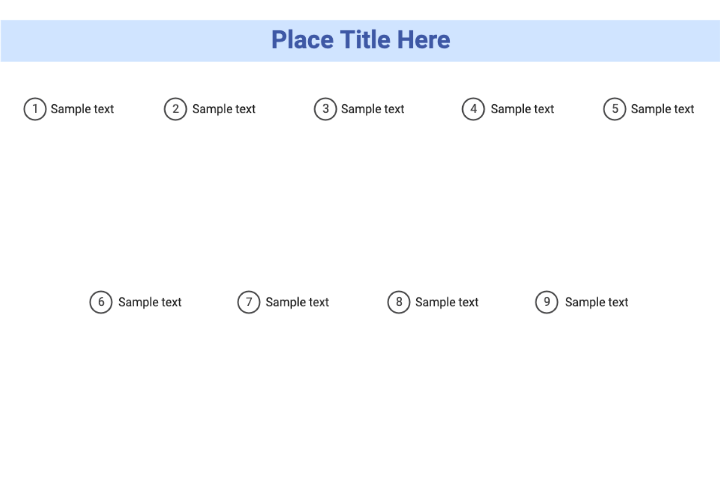Select the Sample text beside number 9
The height and width of the screenshot is (504, 720).
point(596,302)
